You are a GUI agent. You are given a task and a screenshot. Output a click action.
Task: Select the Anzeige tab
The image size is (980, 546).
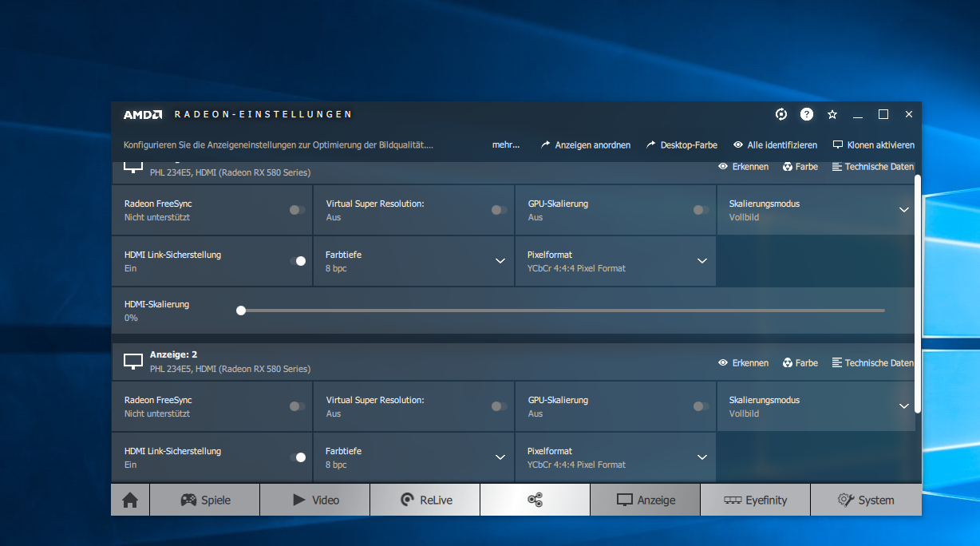(645, 500)
